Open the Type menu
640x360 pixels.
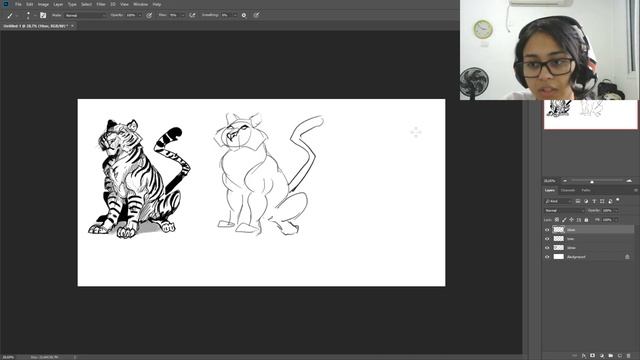(72, 4)
